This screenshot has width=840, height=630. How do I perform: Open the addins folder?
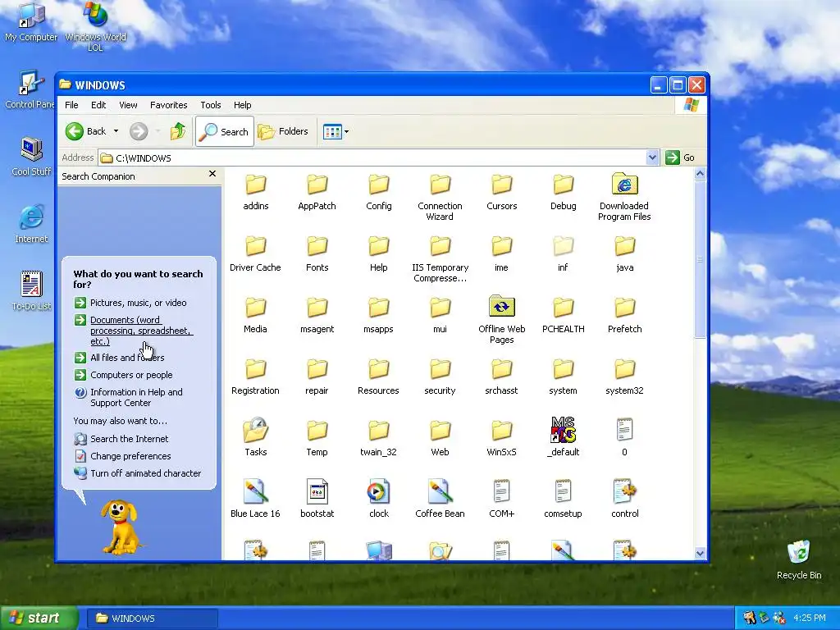(x=256, y=192)
